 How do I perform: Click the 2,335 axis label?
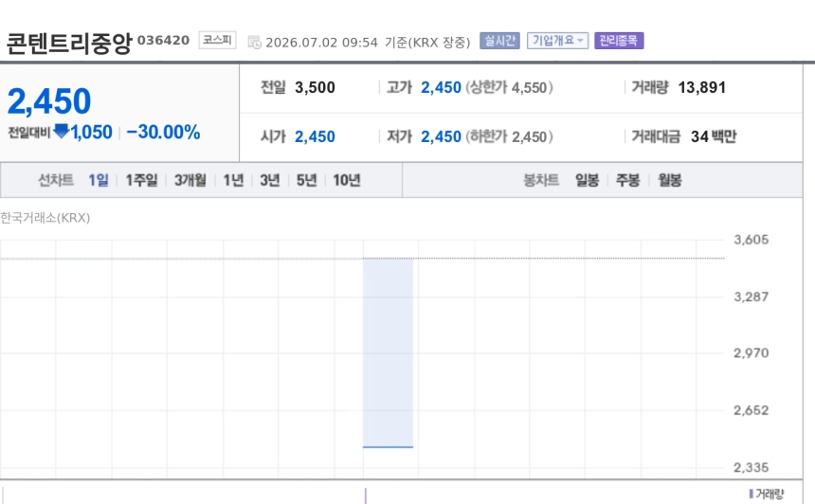click(752, 467)
